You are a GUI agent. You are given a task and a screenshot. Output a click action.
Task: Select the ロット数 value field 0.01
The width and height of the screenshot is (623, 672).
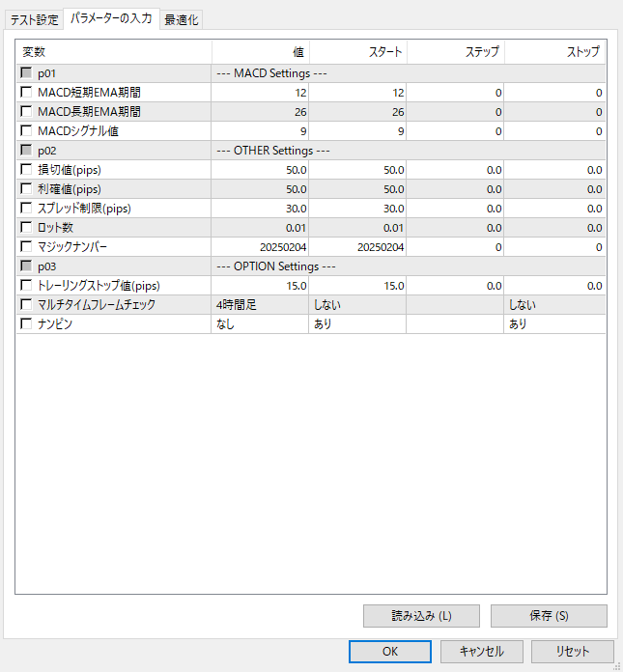pos(261,228)
